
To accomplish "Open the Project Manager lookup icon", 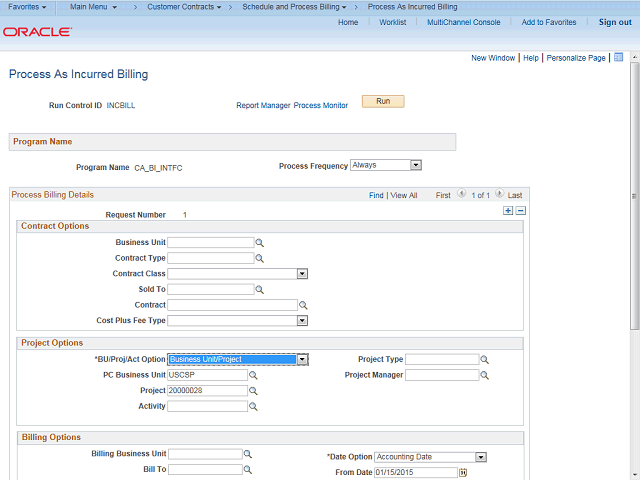I will pyautogui.click(x=485, y=376).
